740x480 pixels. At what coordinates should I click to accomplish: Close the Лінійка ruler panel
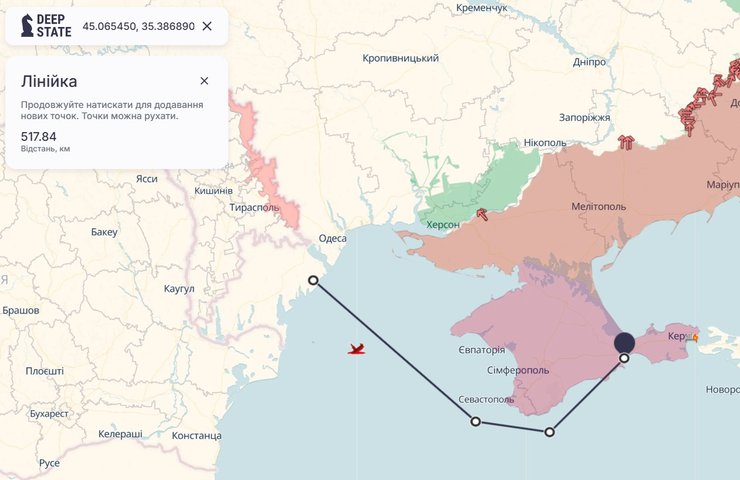pyautogui.click(x=204, y=81)
